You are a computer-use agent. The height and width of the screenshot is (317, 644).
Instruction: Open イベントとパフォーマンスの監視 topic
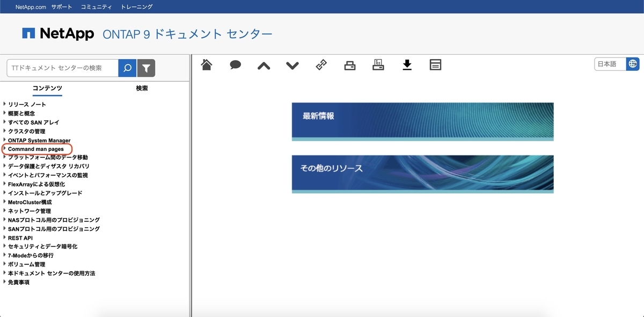coord(48,175)
